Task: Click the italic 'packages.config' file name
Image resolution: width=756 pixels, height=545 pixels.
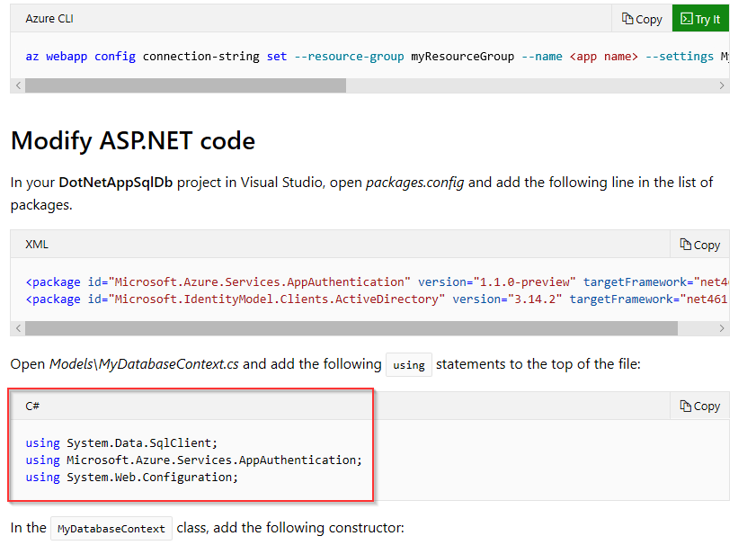Action: click(415, 183)
